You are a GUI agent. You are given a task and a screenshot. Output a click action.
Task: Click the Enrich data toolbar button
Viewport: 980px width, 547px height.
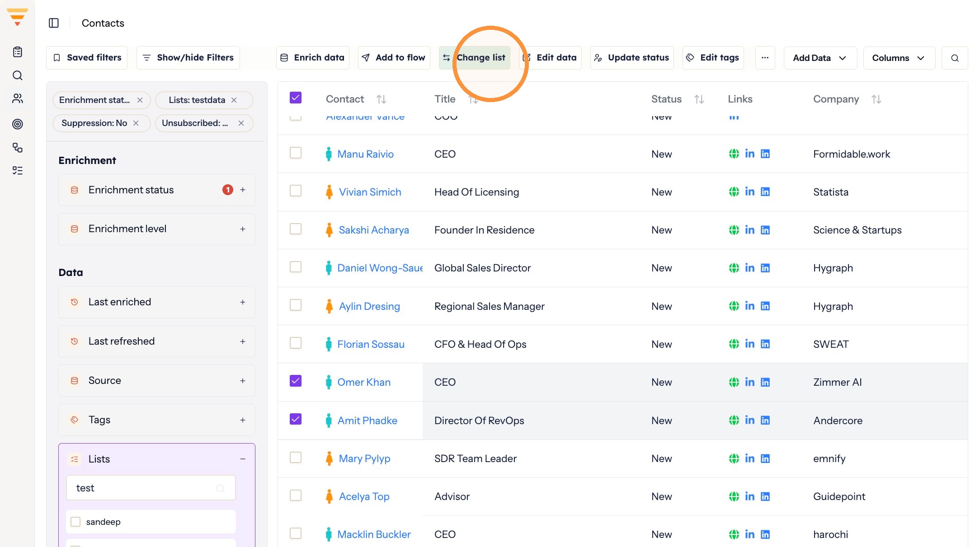point(313,58)
